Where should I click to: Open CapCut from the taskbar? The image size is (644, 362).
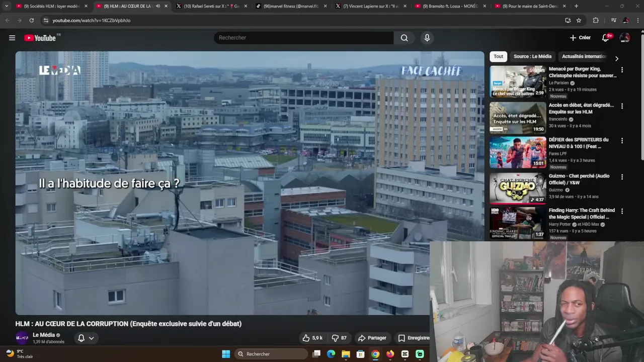405,354
